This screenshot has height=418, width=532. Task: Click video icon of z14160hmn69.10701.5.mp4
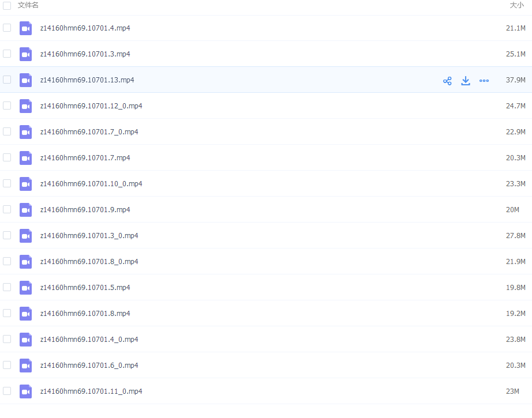26,288
